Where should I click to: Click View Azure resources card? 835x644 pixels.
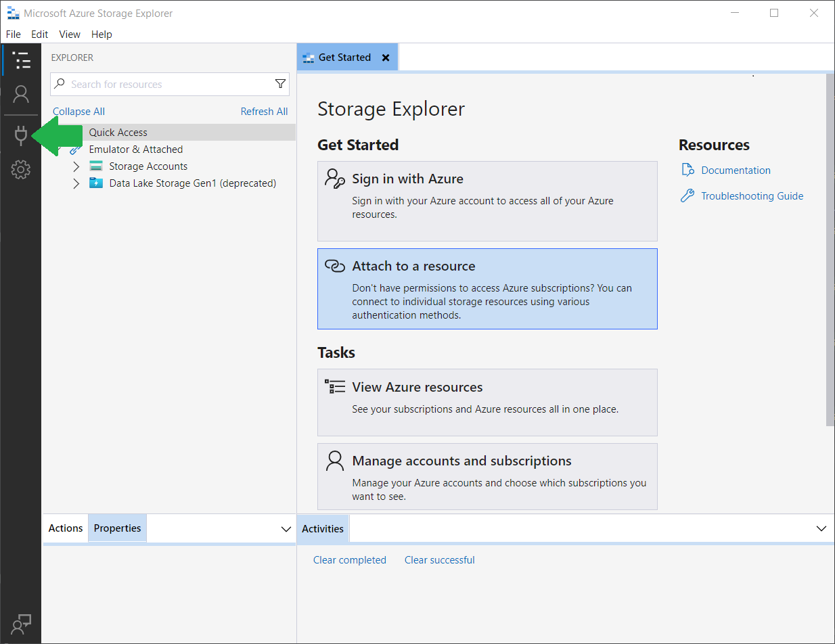487,402
